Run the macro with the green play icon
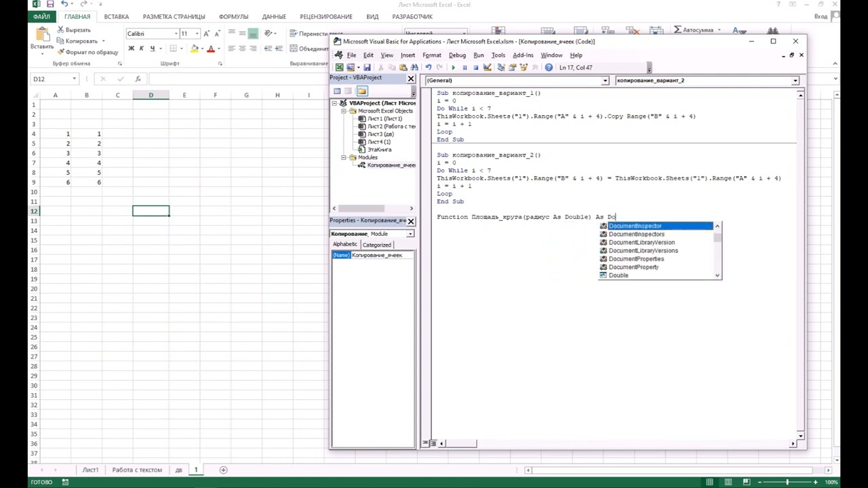Viewport: 868px width, 488px height. pyautogui.click(x=453, y=67)
